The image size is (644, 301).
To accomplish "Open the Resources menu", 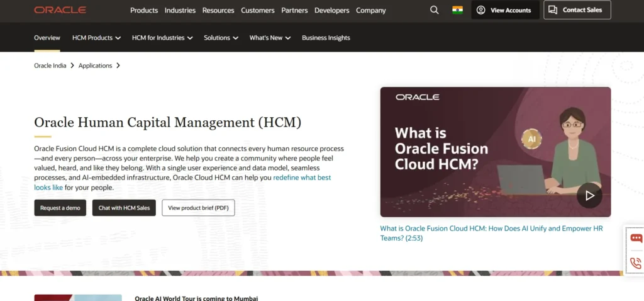I will (218, 10).
